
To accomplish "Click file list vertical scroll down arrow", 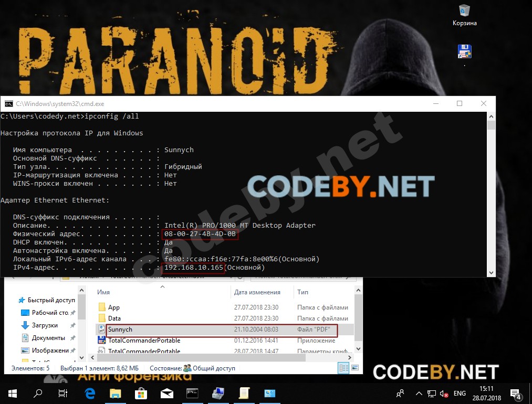I will [358, 349].
